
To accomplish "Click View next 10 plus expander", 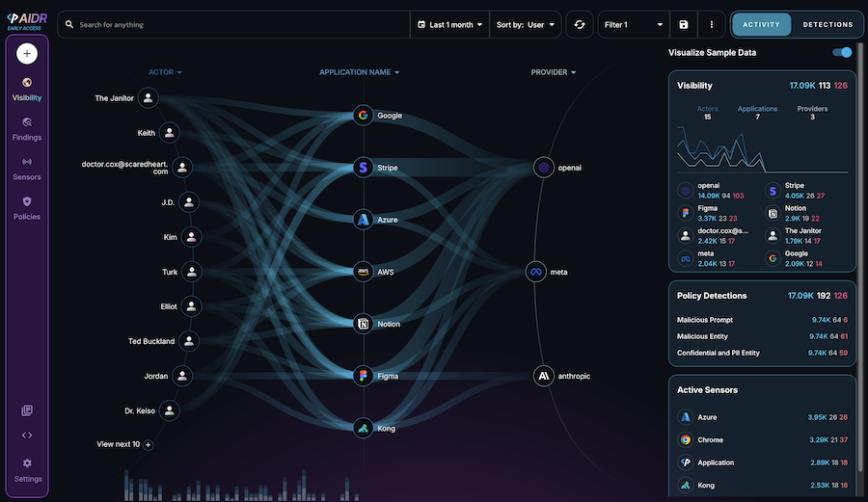I will click(x=148, y=444).
